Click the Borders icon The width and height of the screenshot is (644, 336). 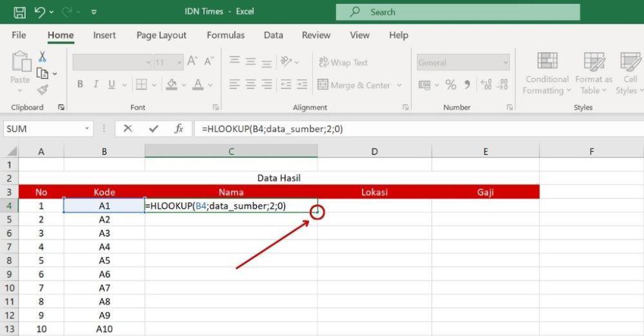tap(141, 84)
